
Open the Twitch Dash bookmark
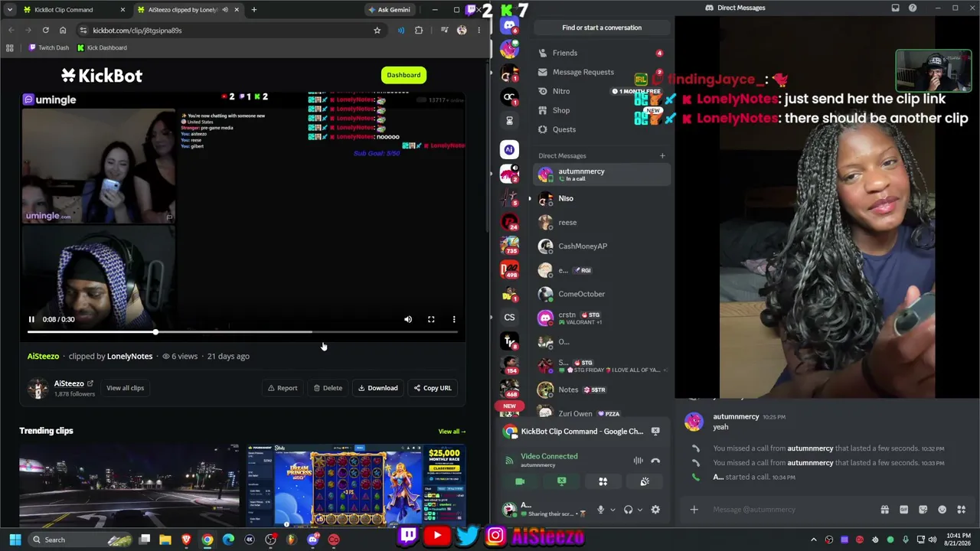tap(49, 47)
